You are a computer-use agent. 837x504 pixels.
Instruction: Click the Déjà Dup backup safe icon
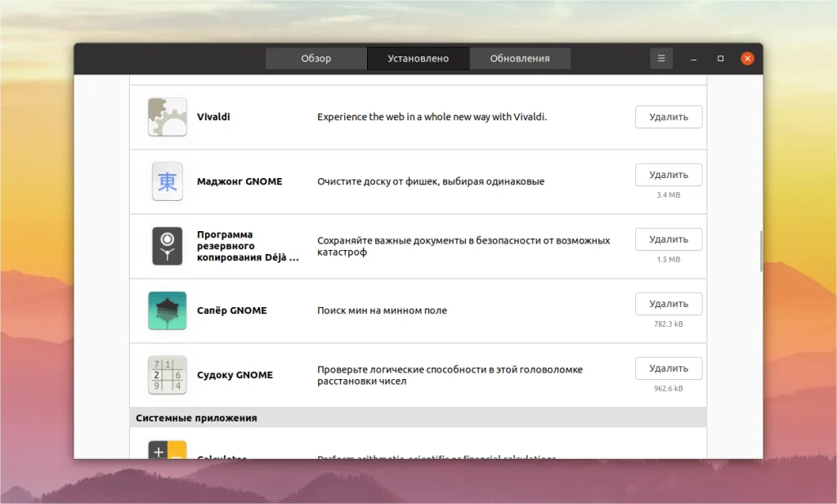(x=167, y=246)
